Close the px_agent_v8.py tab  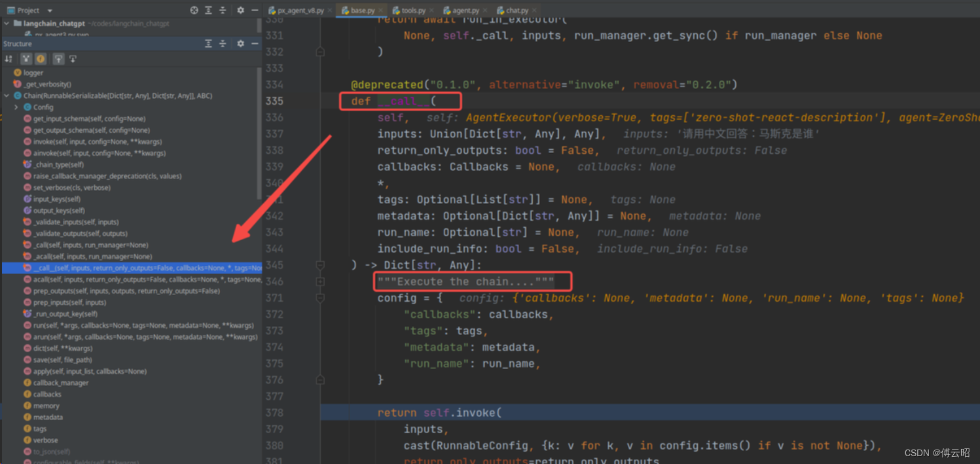(329, 10)
